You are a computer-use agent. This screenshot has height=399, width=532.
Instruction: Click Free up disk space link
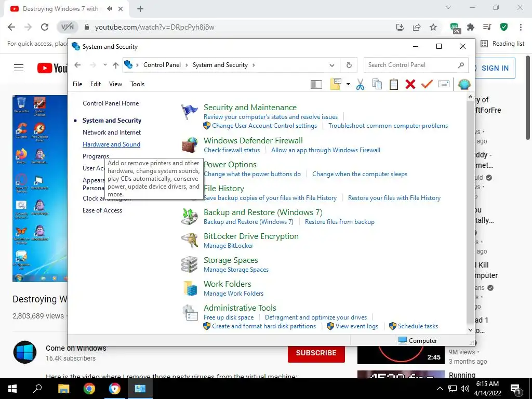click(x=229, y=317)
